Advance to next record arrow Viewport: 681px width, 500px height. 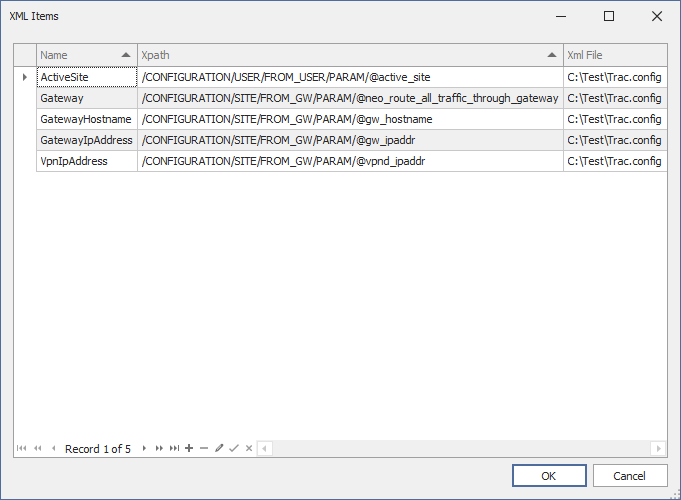(144, 448)
